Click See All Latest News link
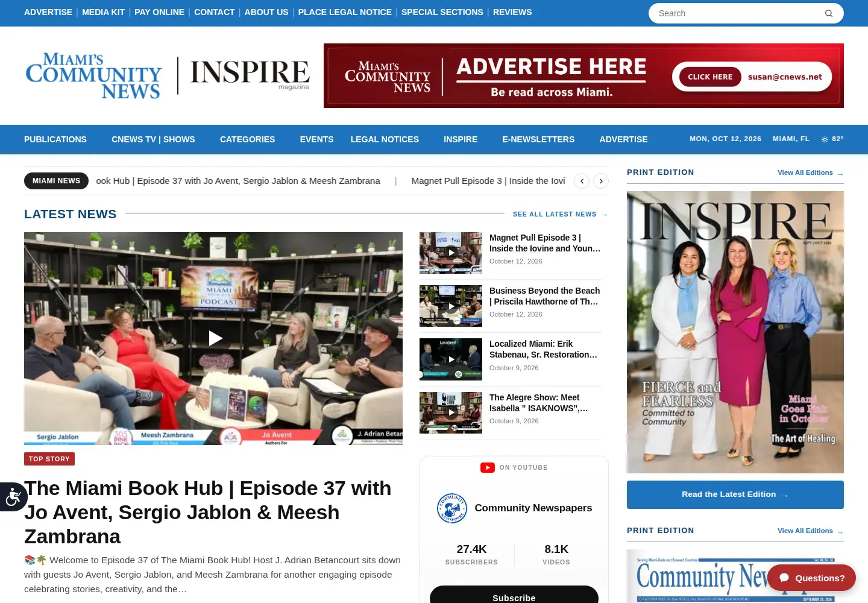The image size is (868, 603). pyautogui.click(x=560, y=214)
